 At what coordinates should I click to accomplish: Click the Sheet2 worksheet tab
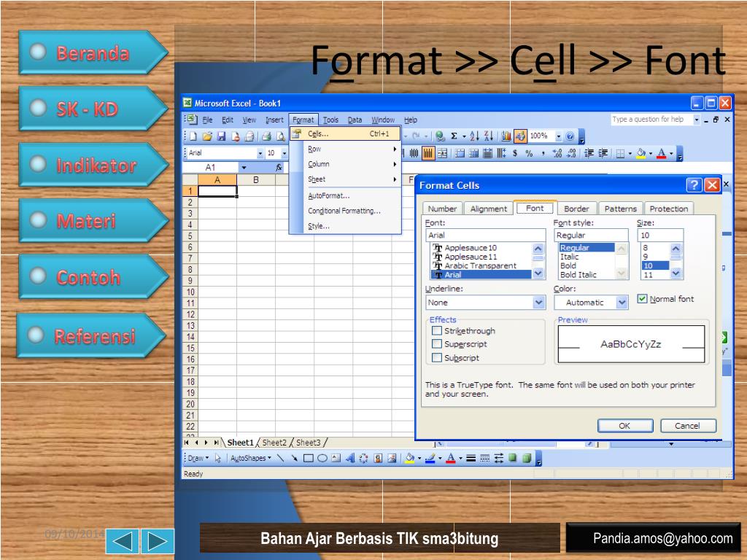coord(274,443)
